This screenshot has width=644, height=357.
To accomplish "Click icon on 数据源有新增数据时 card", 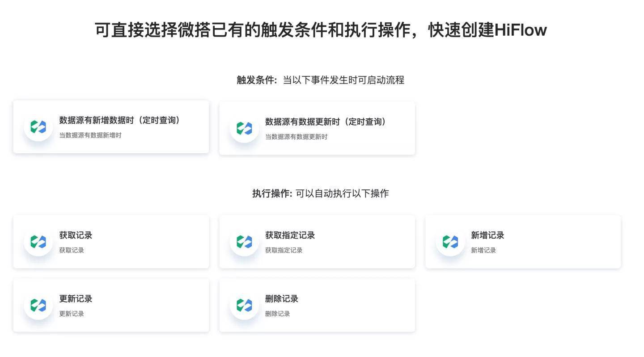I will 38,127.
